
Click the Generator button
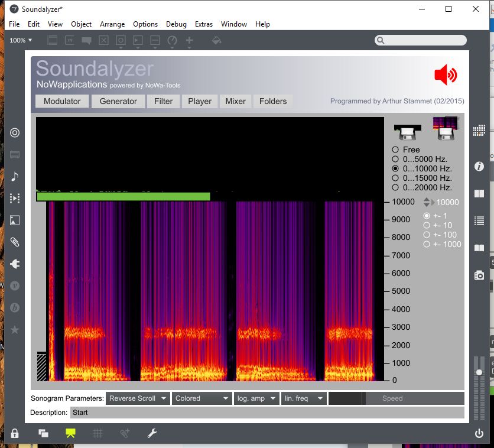point(118,102)
